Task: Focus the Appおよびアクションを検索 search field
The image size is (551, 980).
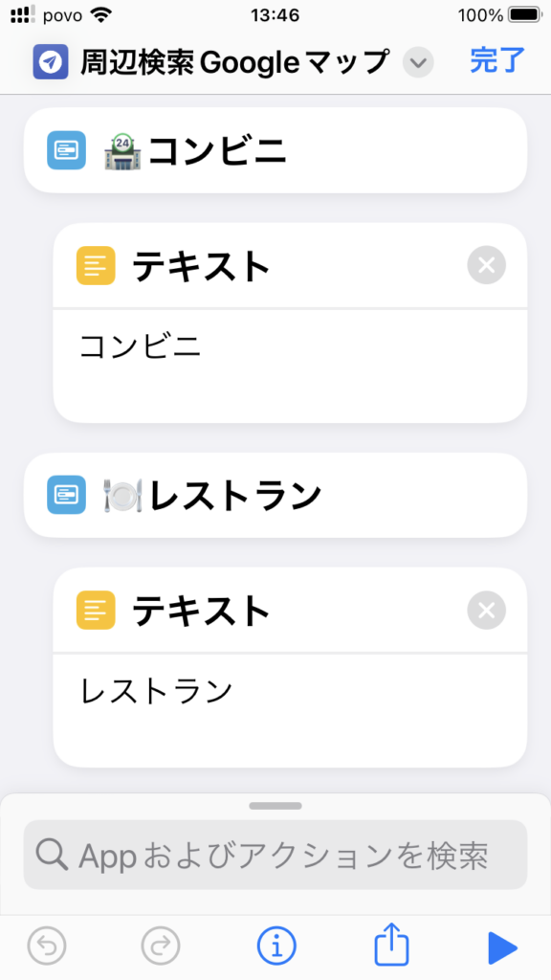Action: click(x=275, y=855)
